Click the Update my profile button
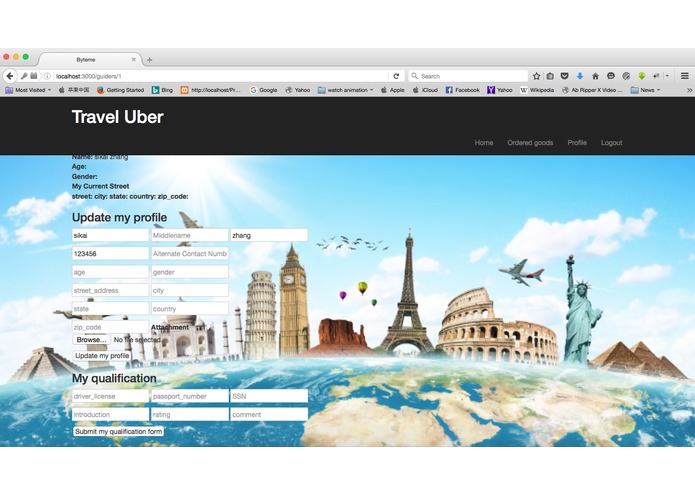 (x=102, y=356)
